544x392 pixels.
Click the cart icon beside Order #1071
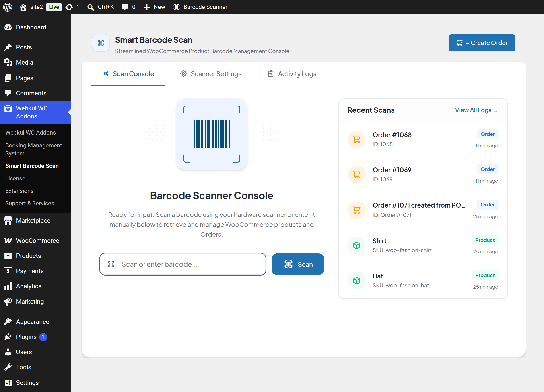click(x=357, y=210)
